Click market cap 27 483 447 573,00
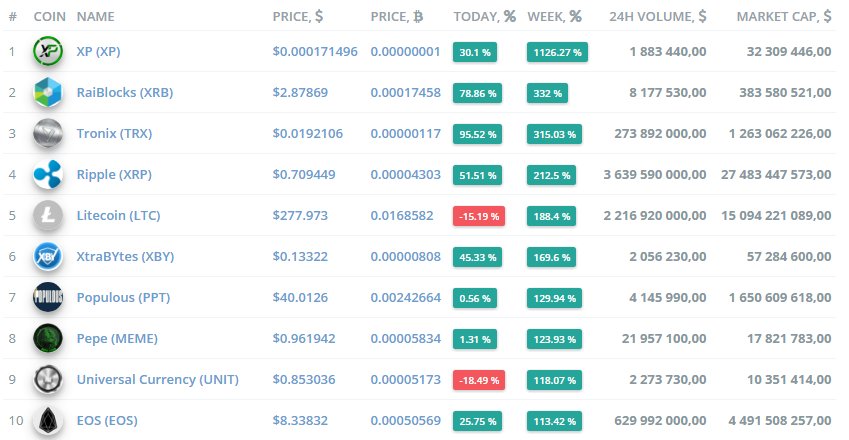Screen dimensions: 849x440 [x=776, y=175]
